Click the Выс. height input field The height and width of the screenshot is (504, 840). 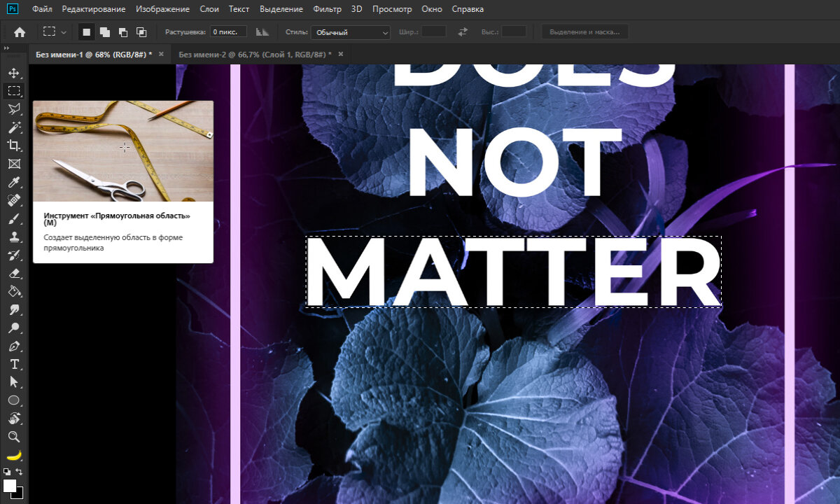pyautogui.click(x=514, y=32)
